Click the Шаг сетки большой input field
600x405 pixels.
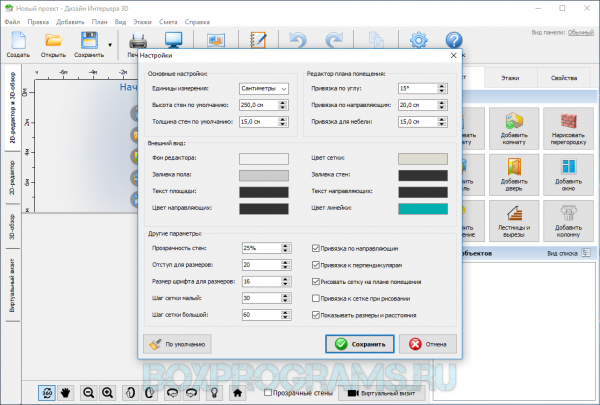point(262,315)
